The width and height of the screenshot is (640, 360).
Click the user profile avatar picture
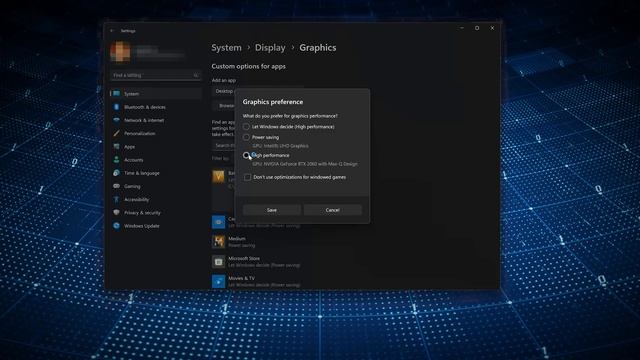click(x=120, y=52)
